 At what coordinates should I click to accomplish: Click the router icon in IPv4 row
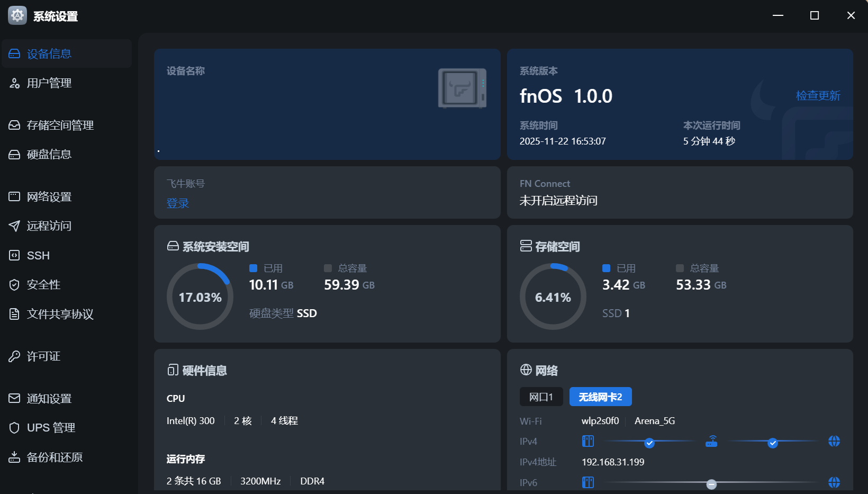pyautogui.click(x=711, y=441)
